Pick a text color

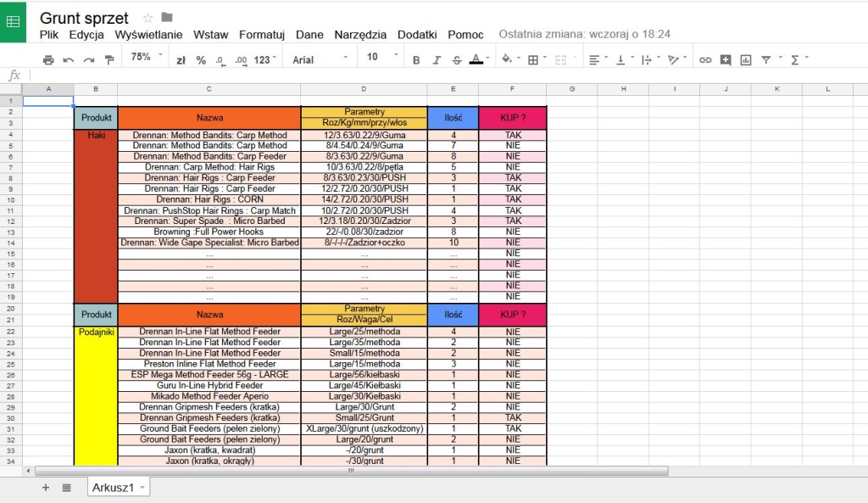pos(478,60)
